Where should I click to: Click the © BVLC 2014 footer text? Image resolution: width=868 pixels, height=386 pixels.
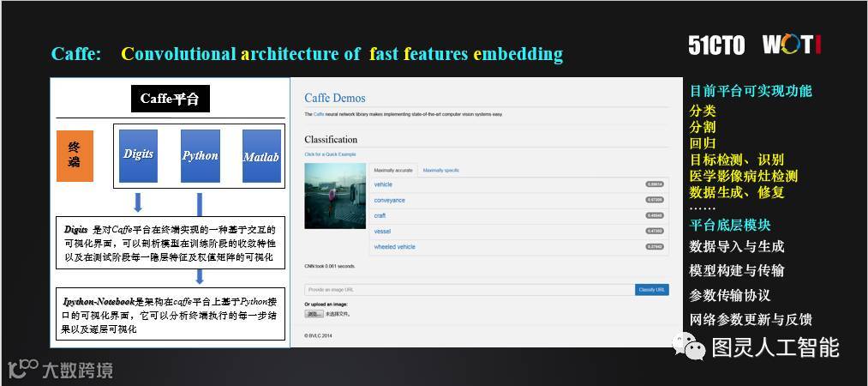click(318, 336)
